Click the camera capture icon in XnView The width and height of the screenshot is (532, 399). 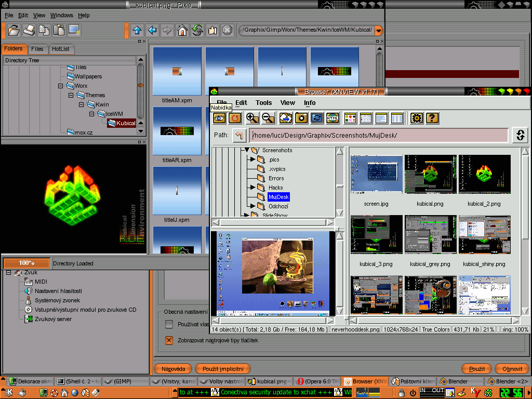[301, 118]
